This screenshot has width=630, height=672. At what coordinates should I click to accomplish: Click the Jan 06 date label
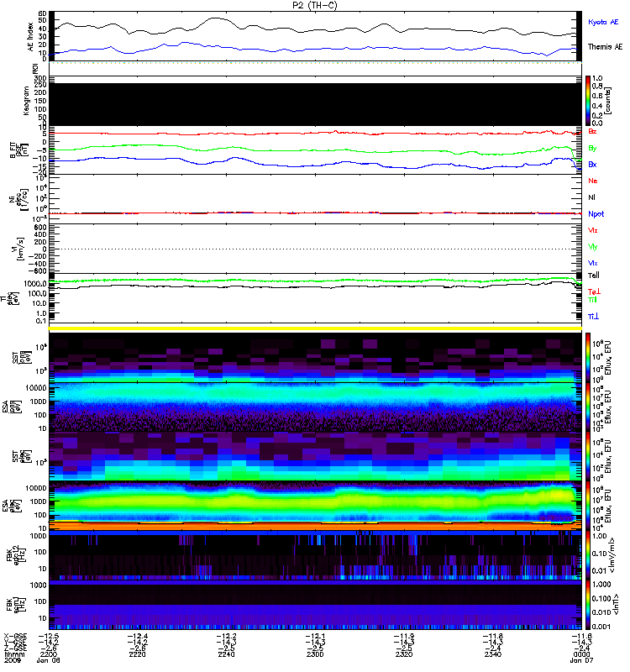tap(49, 660)
